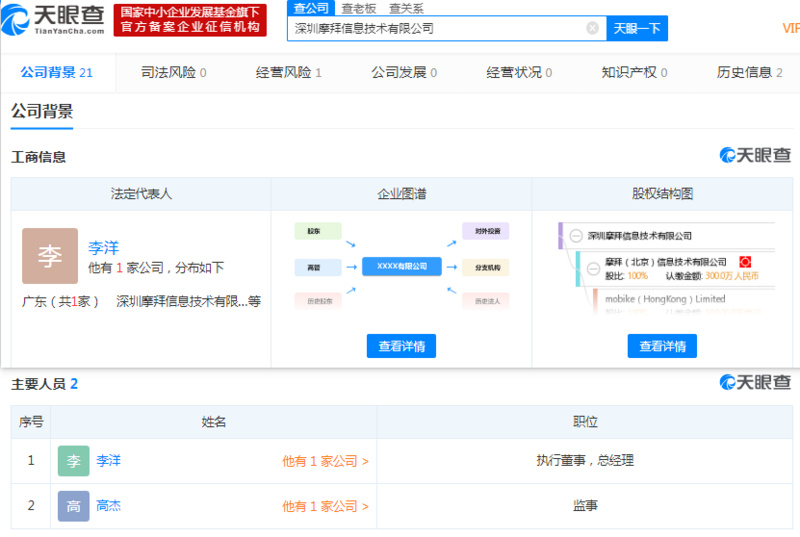Screen dimensions: 800x537
Task: Click the 法定代表人 column header
Action: point(141,194)
